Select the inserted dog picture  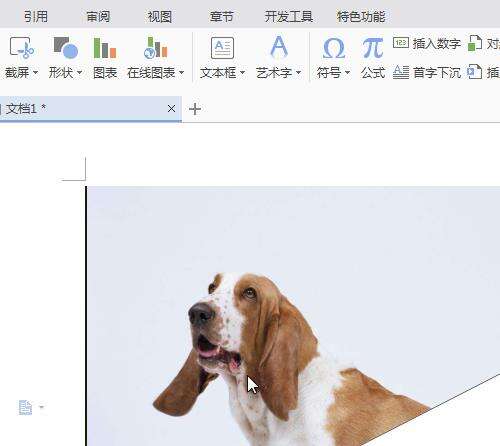click(293, 316)
